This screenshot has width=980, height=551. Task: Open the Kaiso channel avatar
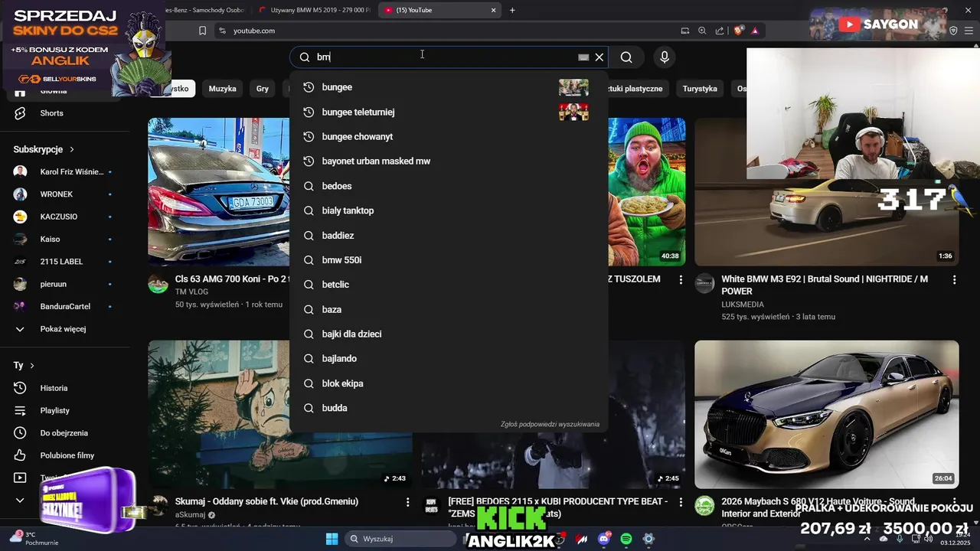[x=21, y=240]
